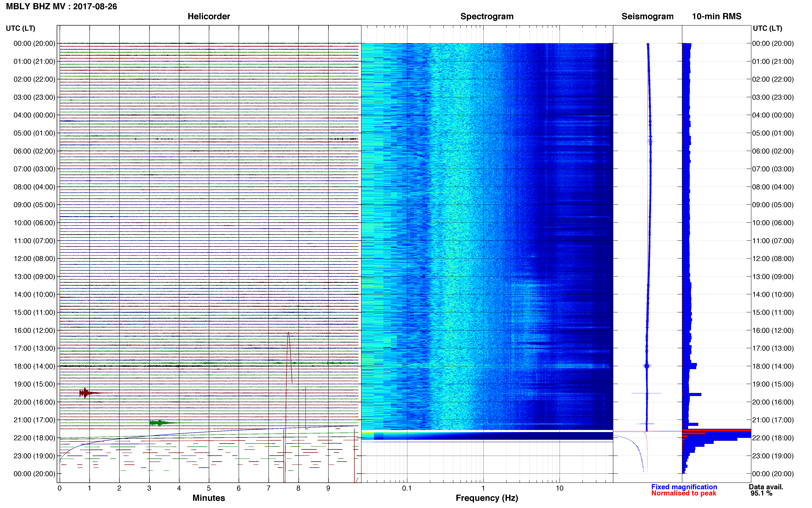The width and height of the screenshot is (812, 508).
Task: Click left time label '09:00 (05:00)'
Action: [x=34, y=205]
